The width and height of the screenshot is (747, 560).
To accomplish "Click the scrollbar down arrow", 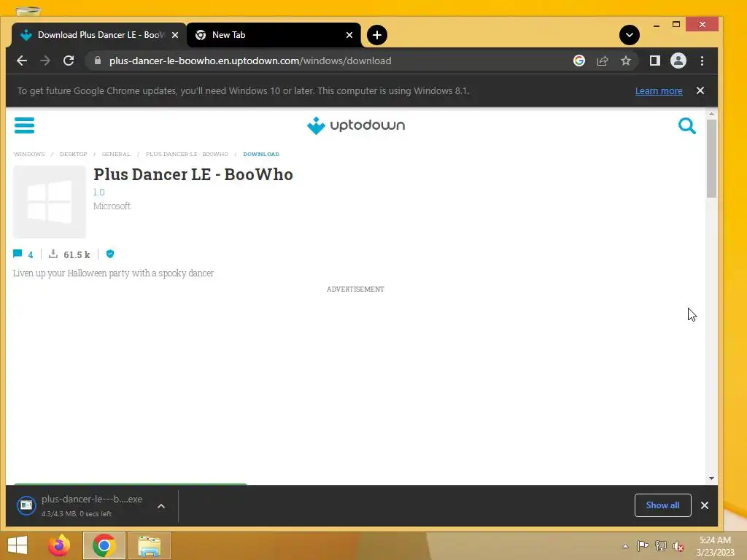I will click(711, 478).
